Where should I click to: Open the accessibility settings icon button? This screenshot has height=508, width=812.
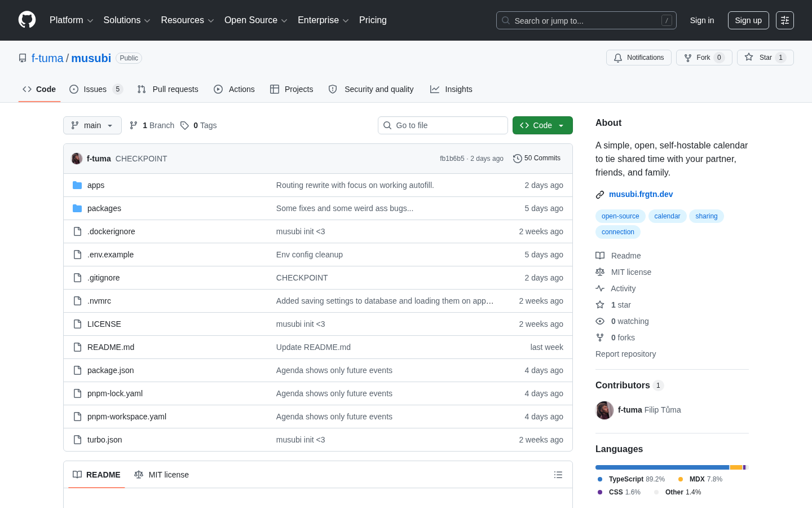point(785,20)
